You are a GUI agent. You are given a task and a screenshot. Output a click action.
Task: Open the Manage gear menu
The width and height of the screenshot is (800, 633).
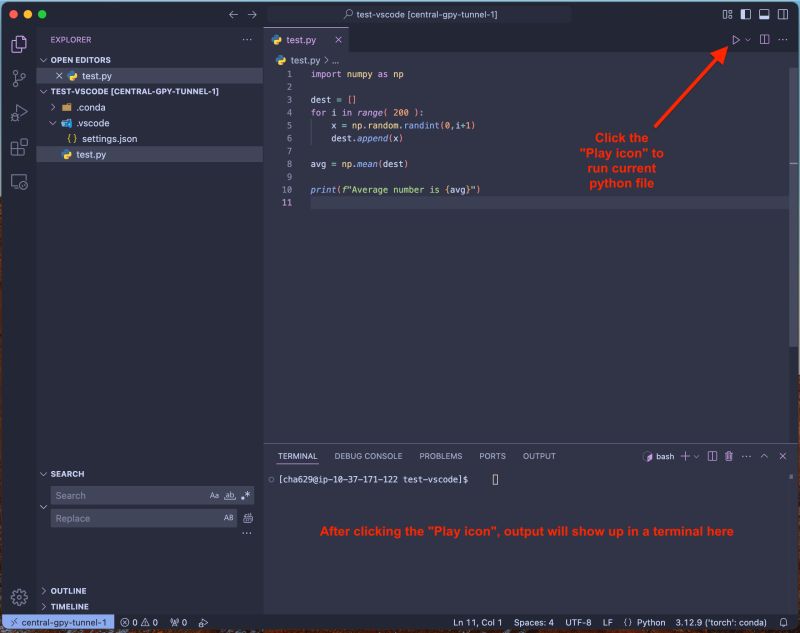point(17,596)
